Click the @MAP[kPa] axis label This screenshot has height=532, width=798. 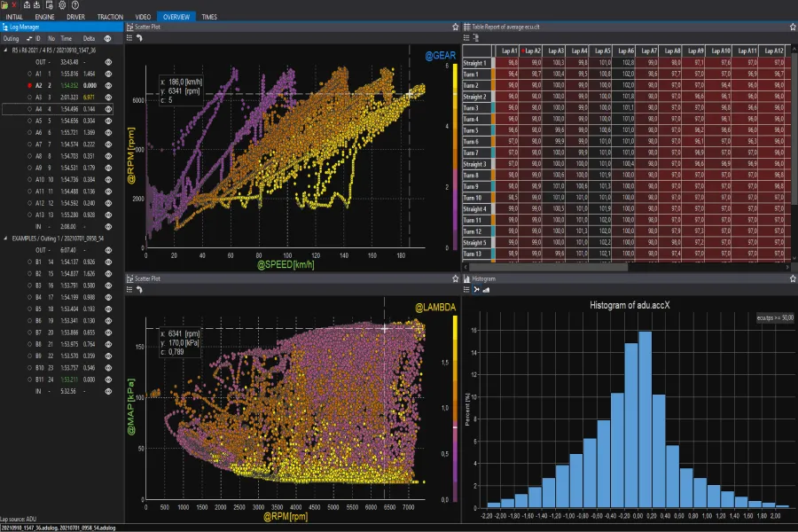tap(131, 407)
